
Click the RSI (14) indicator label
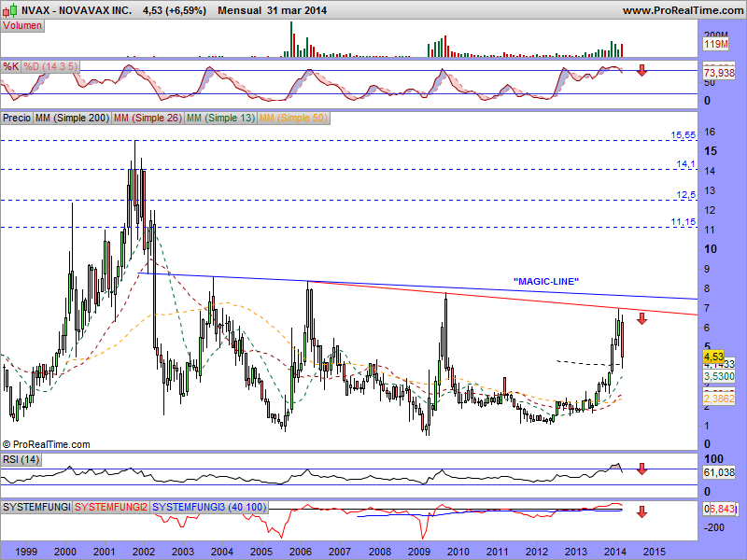(x=21, y=460)
